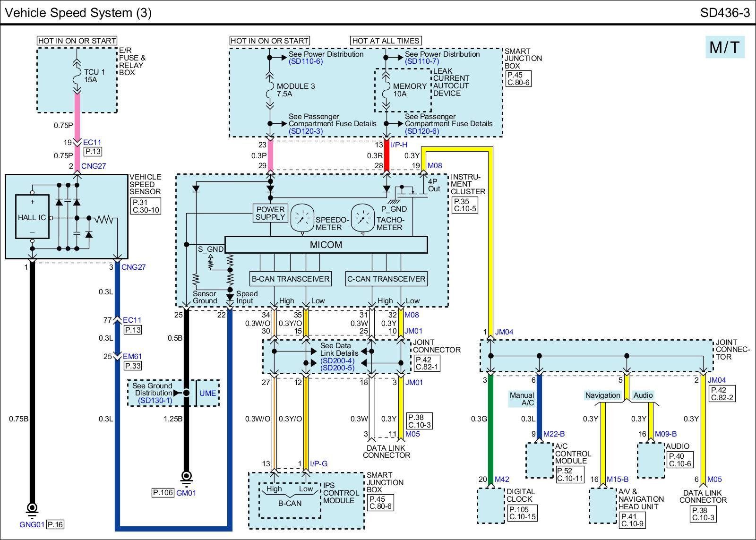The width and height of the screenshot is (756, 540).
Task: Open the SD130-1 ground distribution link
Action: click(155, 401)
